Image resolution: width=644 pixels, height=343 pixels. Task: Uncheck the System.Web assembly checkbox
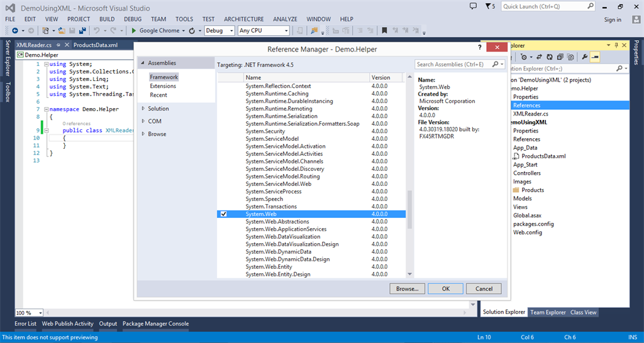[224, 214]
